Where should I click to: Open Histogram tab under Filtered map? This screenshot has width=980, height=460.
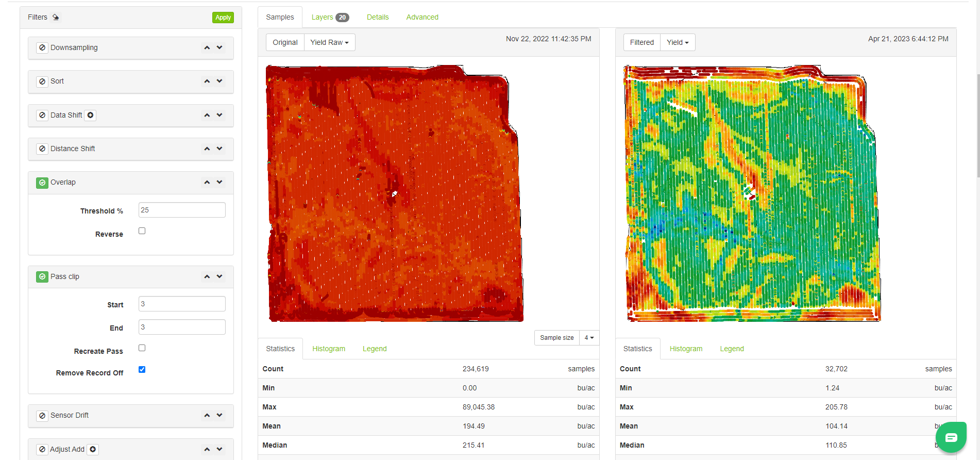point(686,349)
